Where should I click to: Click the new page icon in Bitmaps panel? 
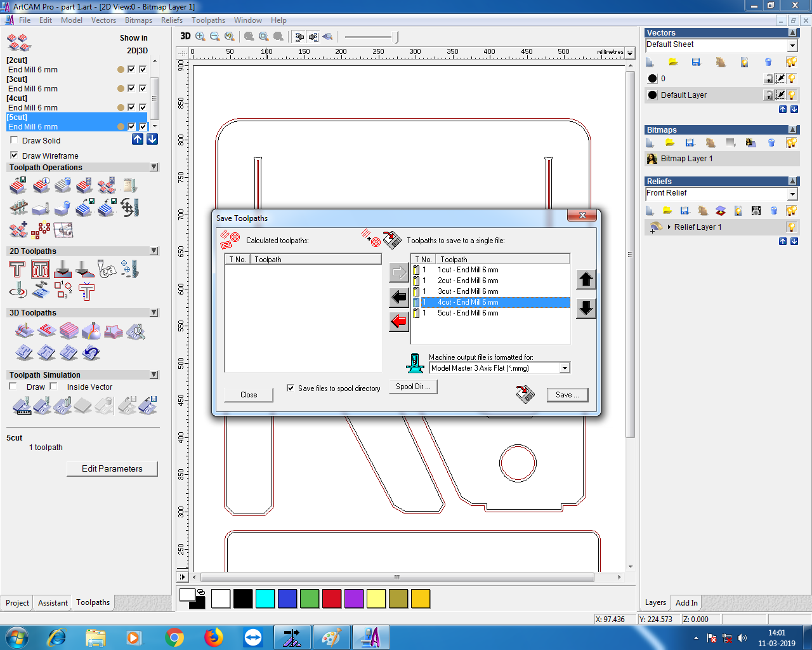tap(650, 142)
